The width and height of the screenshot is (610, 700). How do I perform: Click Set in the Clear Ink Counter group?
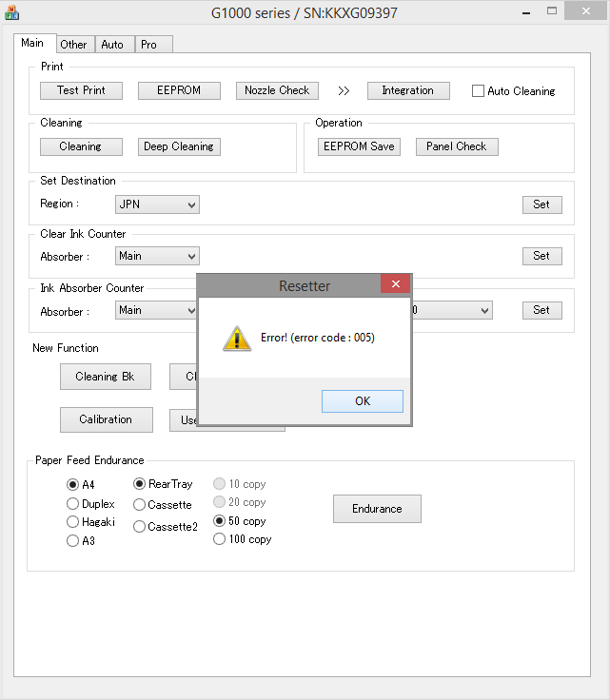(x=542, y=256)
